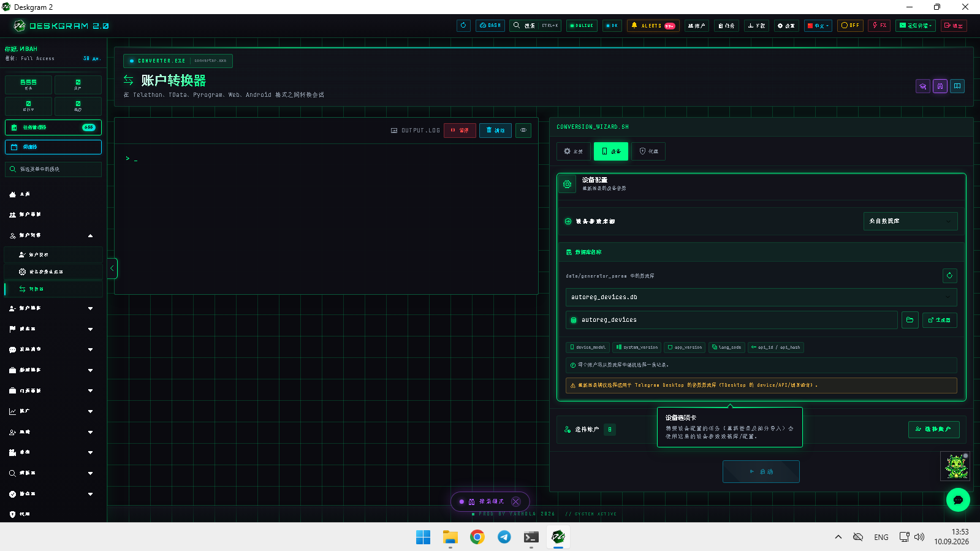Switch to the shield proxy tab in wizard
This screenshot has width=980, height=551.
pos(648,151)
